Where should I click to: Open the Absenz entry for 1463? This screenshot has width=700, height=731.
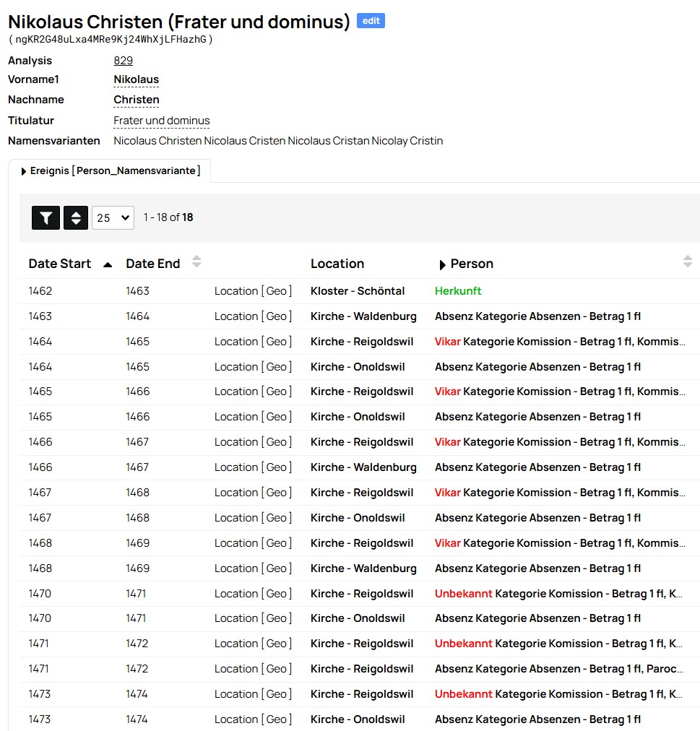[537, 316]
